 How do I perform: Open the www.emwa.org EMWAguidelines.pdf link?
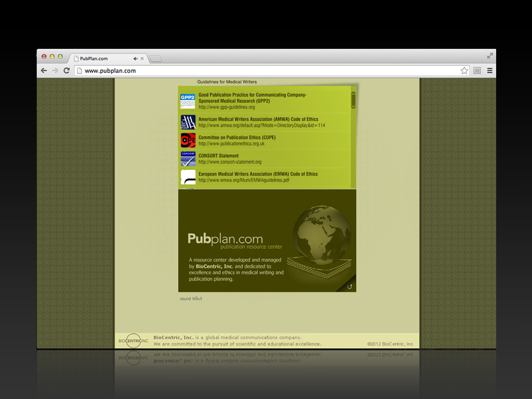244,180
